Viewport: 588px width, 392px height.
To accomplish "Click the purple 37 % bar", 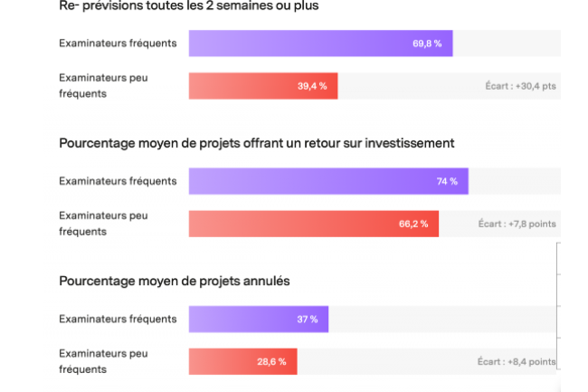I will coord(259,320).
